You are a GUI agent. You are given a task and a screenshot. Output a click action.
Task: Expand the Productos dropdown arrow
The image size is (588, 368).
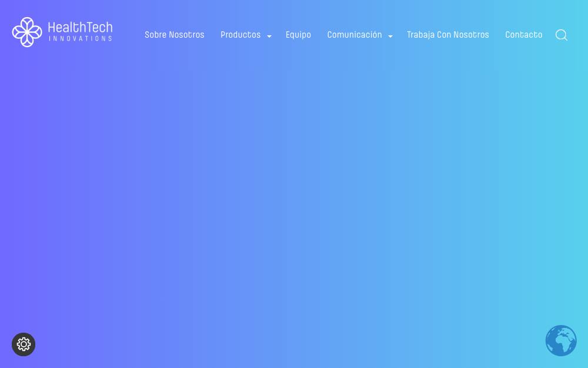tap(269, 37)
